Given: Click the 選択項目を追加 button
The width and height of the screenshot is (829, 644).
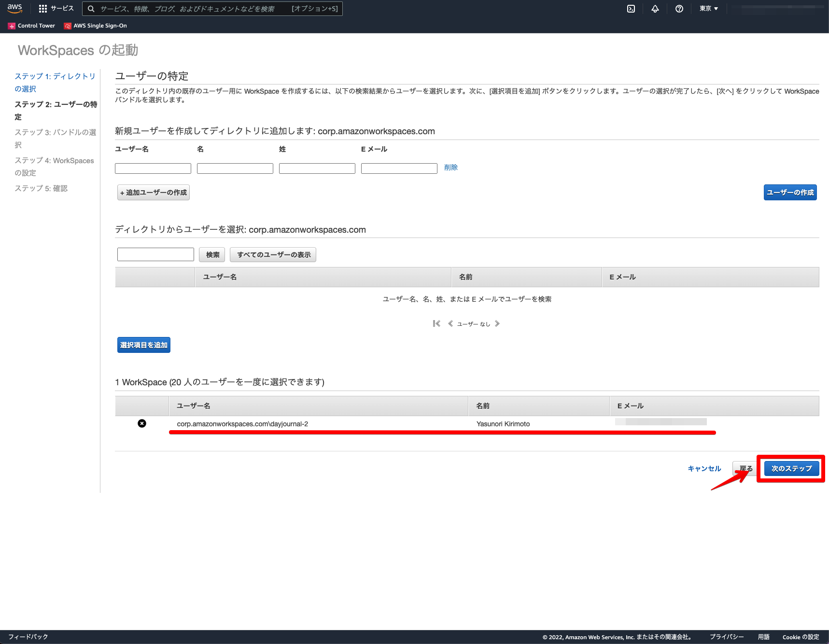Looking at the screenshot, I should coord(144,345).
